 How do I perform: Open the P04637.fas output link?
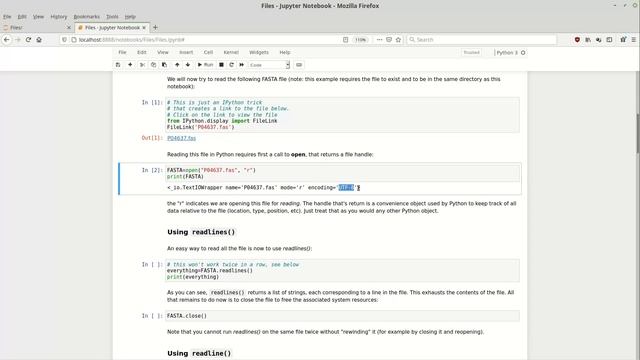click(181, 138)
